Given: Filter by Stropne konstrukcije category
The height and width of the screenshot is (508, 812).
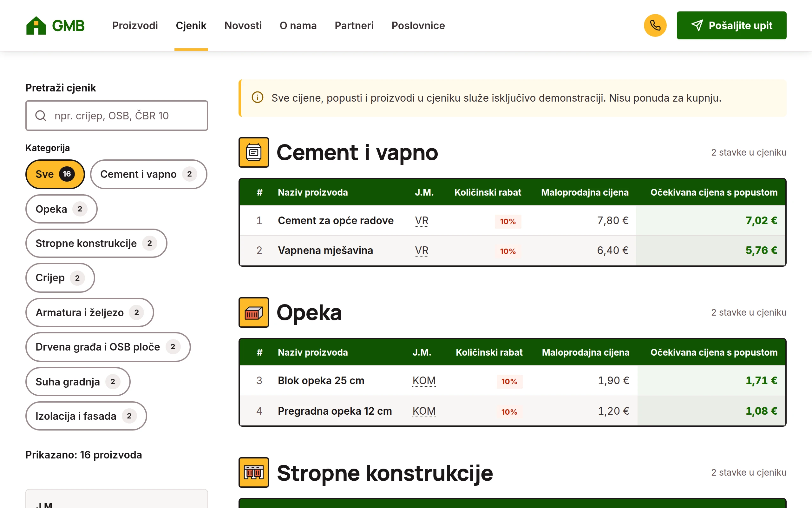Looking at the screenshot, I should coord(96,243).
